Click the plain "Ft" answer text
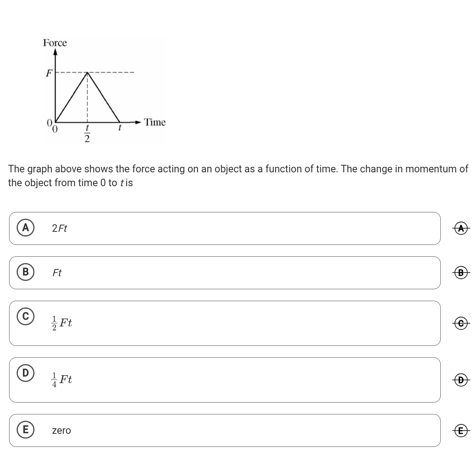476x458 pixels. (x=57, y=273)
